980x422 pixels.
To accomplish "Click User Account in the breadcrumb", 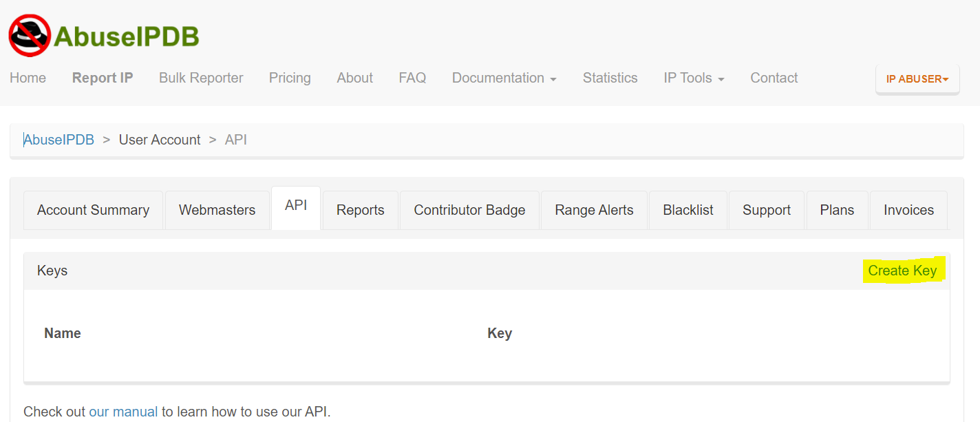I will click(160, 140).
